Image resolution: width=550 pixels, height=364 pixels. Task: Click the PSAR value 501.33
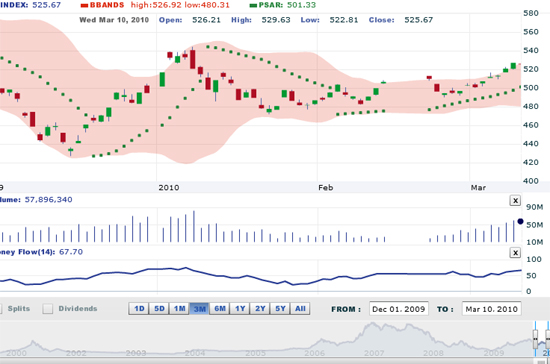pyautogui.click(x=301, y=5)
